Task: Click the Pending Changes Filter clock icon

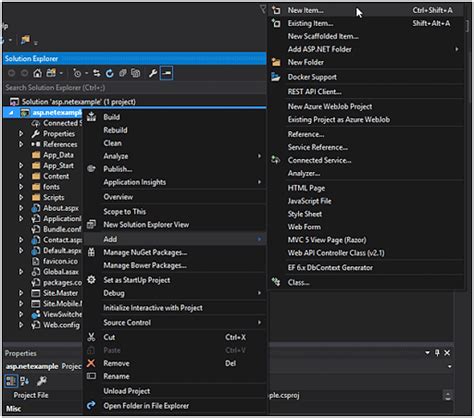Action: pyautogui.click(x=77, y=73)
